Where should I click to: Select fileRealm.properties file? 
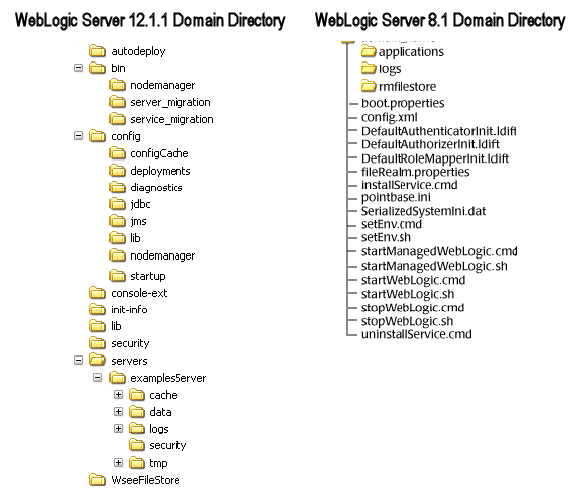coord(415,172)
